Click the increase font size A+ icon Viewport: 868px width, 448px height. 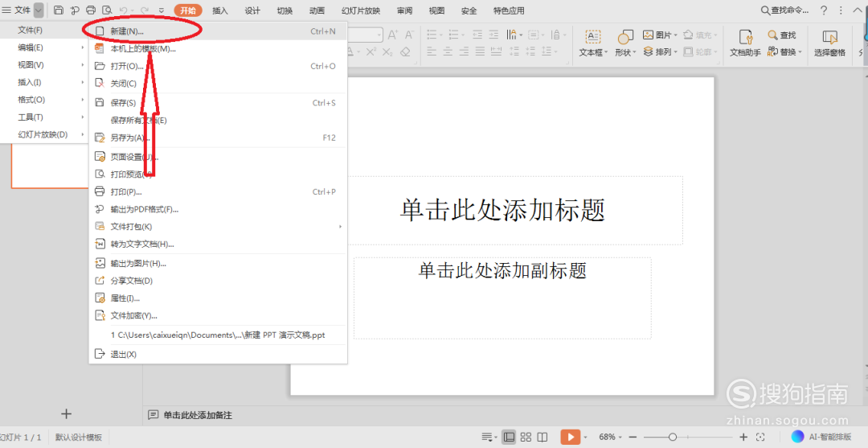(x=392, y=35)
